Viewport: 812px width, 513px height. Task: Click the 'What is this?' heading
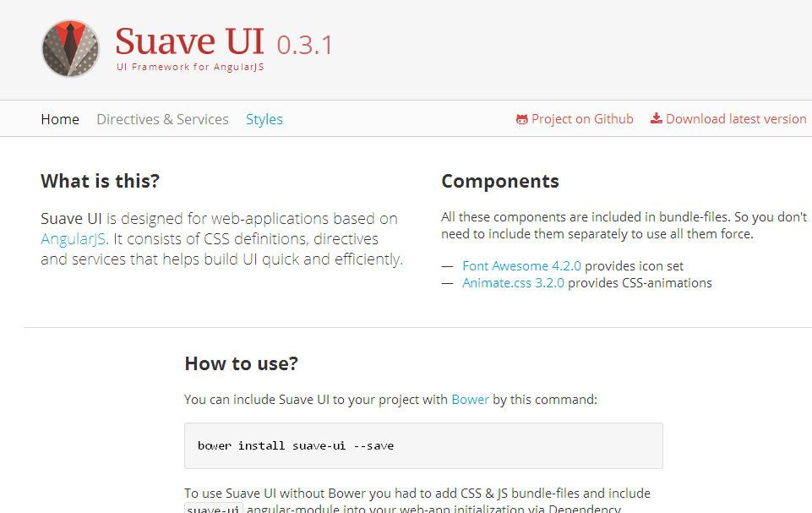coord(100,181)
